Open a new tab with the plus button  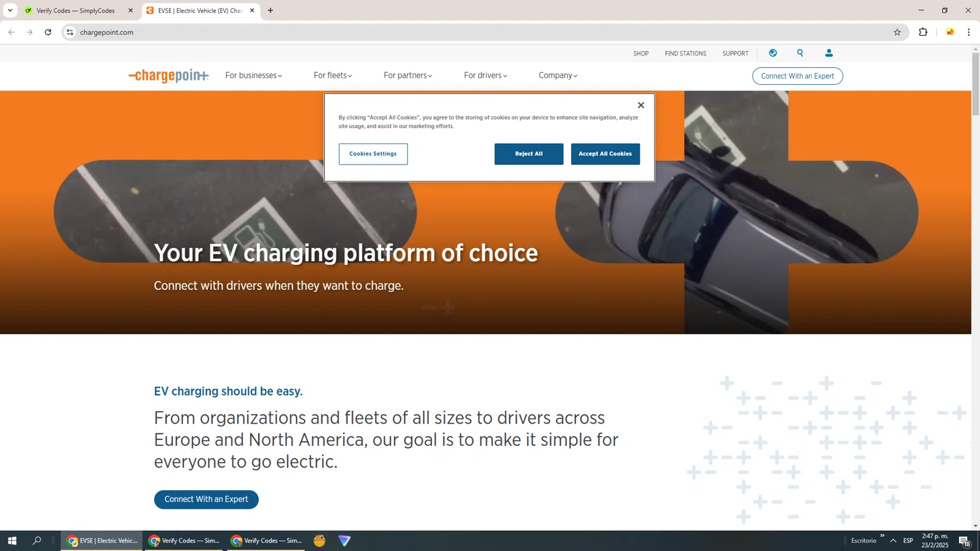pyautogui.click(x=270, y=10)
